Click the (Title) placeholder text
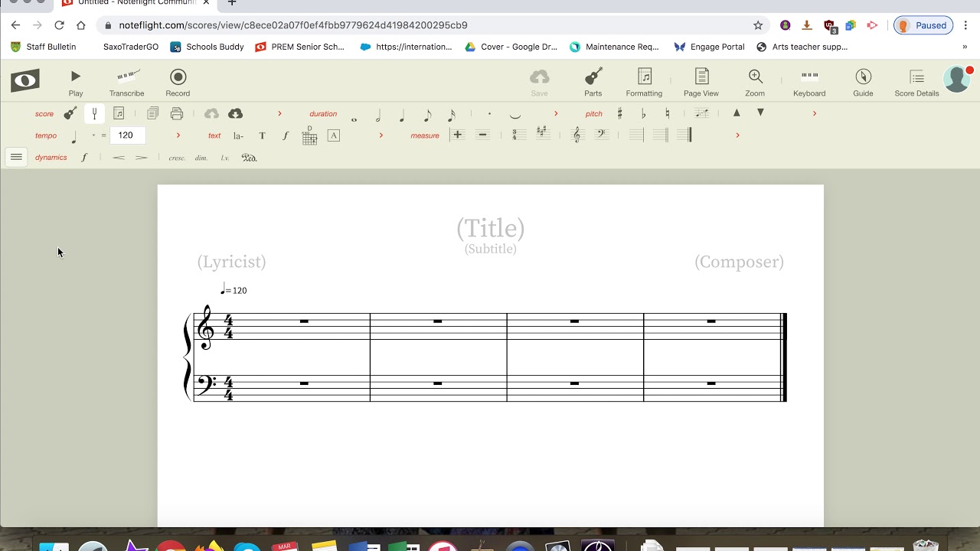980x551 pixels. tap(491, 228)
